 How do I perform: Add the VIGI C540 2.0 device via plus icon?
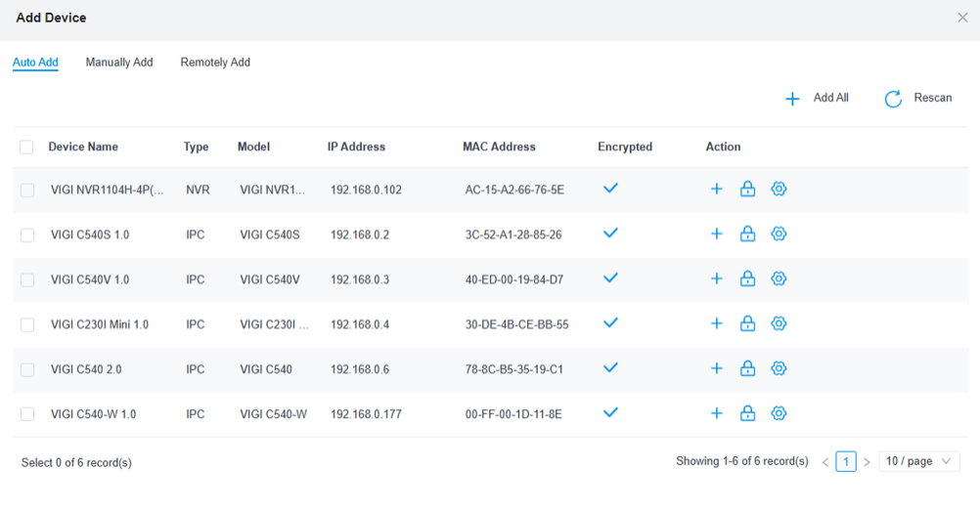pos(716,369)
